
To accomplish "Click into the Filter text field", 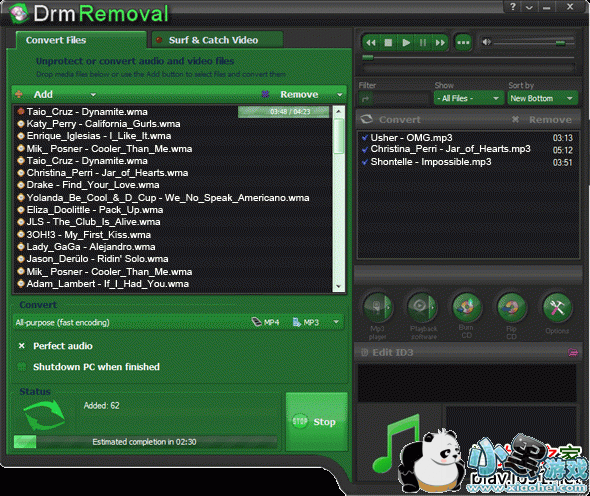I will 401,99.
